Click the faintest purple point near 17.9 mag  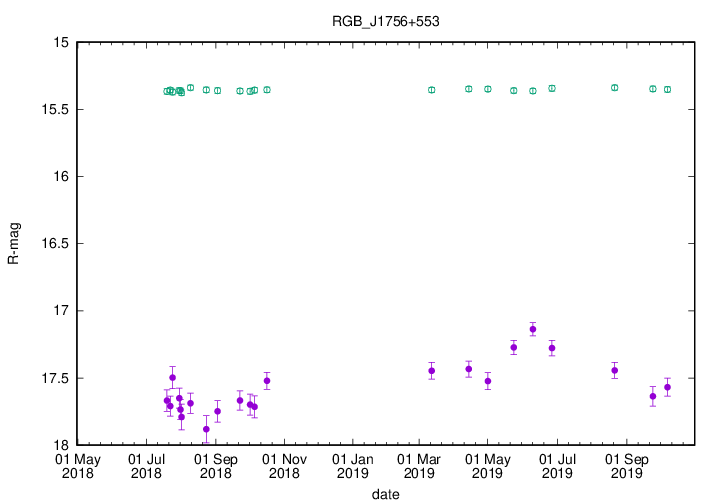point(206,429)
